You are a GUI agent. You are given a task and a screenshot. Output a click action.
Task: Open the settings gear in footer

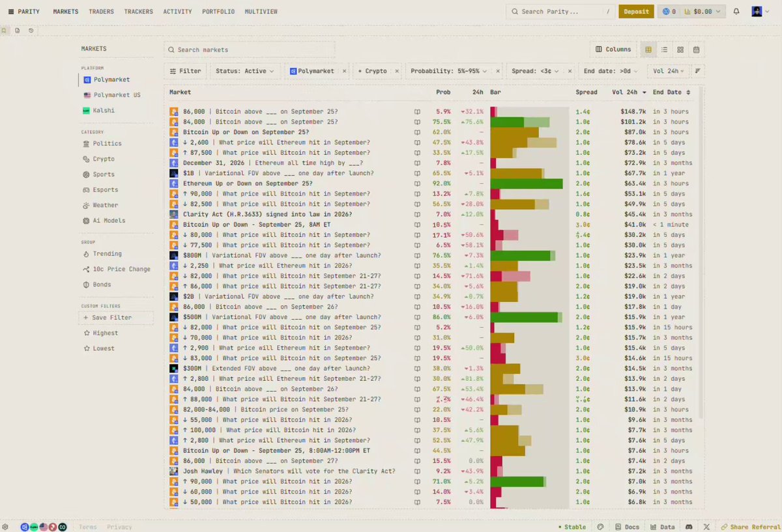coord(5,527)
